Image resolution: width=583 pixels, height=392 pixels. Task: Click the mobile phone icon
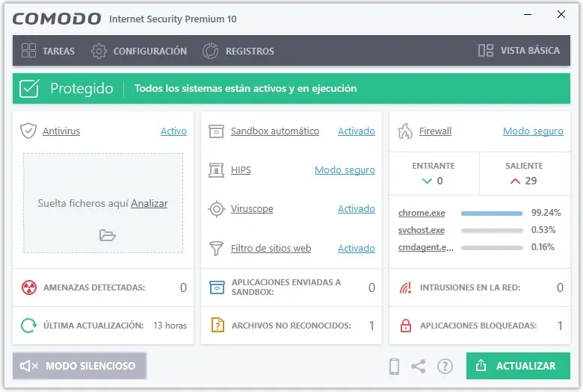[x=394, y=367]
